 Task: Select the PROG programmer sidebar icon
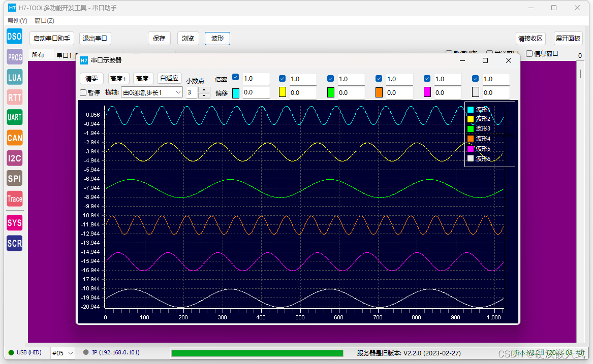[15, 57]
